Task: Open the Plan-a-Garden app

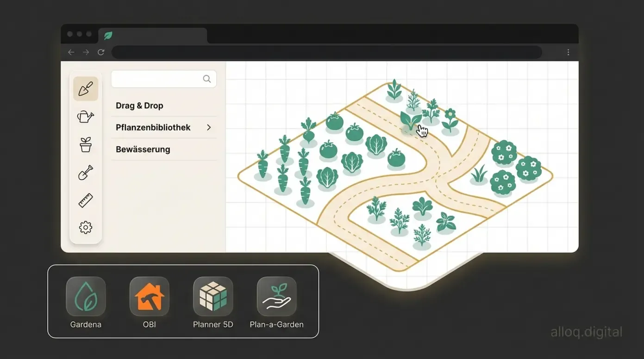Action: tap(276, 296)
